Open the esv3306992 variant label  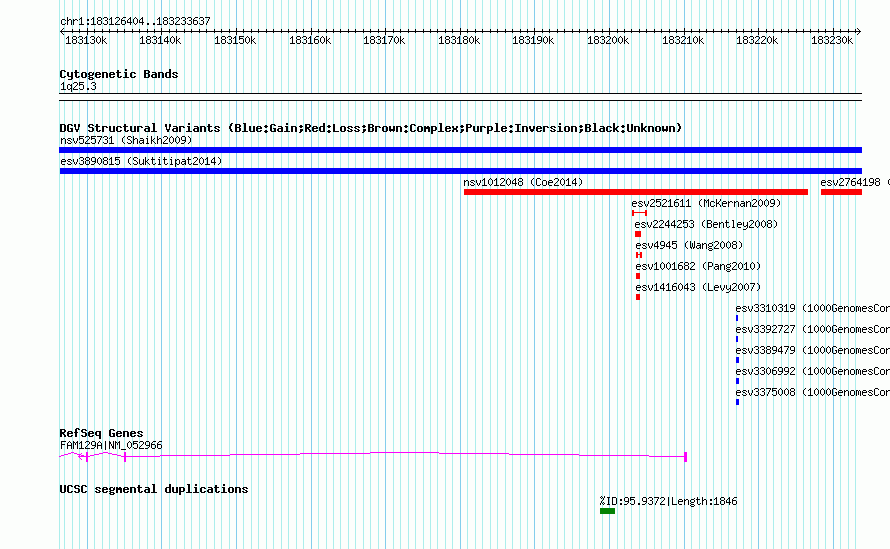point(812,371)
